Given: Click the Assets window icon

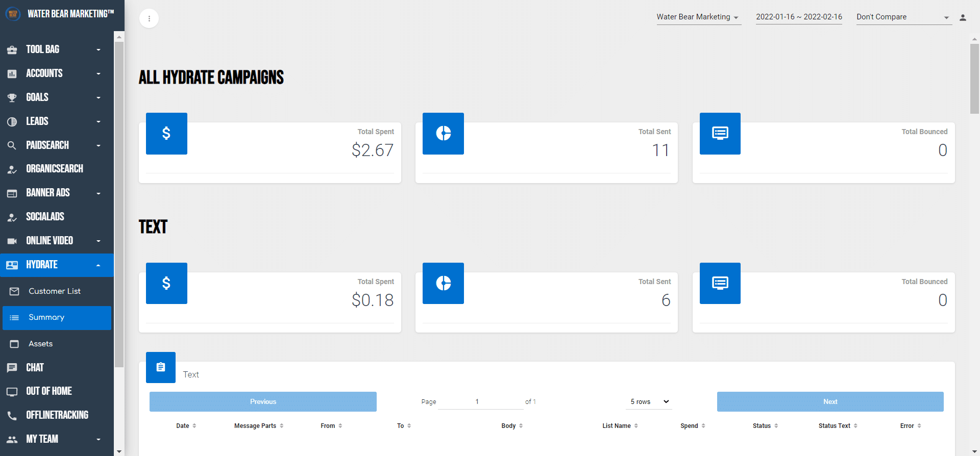Looking at the screenshot, I should click(x=14, y=344).
